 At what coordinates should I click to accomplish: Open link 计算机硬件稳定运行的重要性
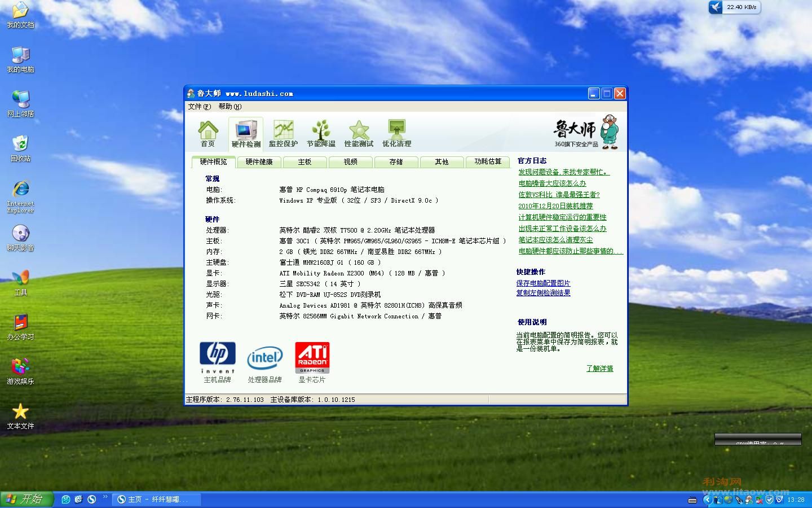562,217
